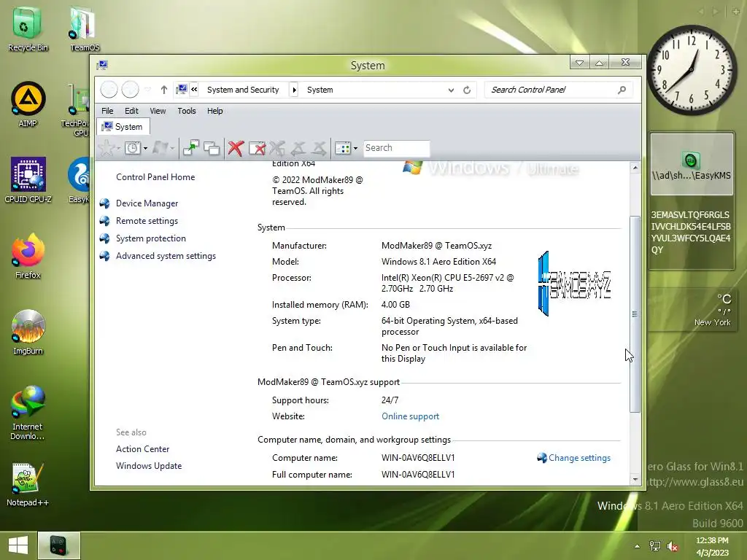747x560 pixels.
Task: Click the view layout grid icon
Action: pyautogui.click(x=343, y=148)
